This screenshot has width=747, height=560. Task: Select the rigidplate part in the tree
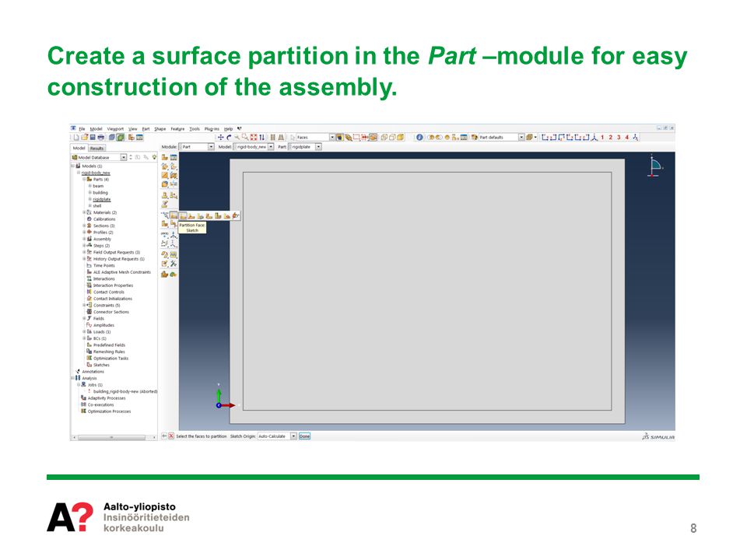(x=102, y=200)
